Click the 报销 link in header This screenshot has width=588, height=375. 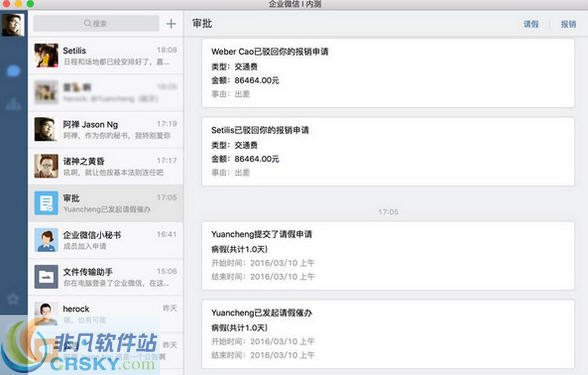[568, 24]
